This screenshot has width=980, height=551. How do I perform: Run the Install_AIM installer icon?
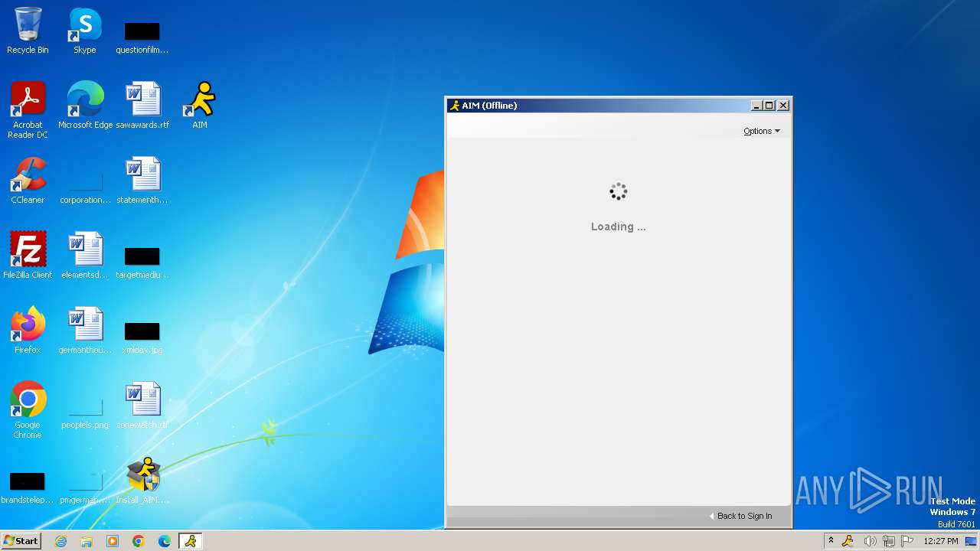[142, 481]
